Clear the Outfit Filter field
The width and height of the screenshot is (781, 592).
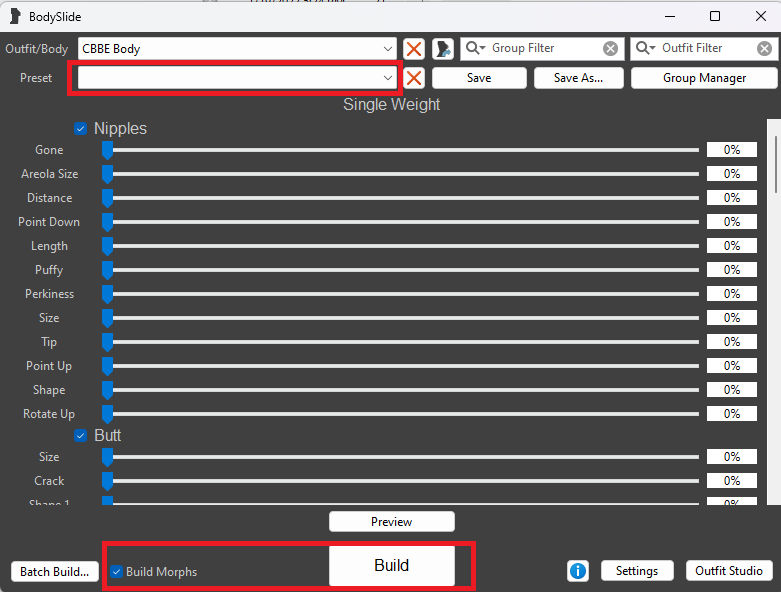[x=765, y=48]
